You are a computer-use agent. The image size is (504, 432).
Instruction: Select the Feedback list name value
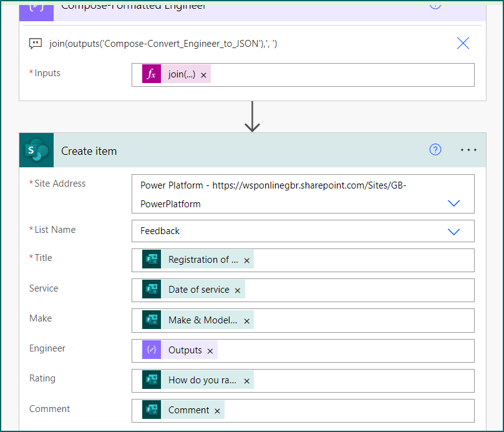(x=160, y=231)
